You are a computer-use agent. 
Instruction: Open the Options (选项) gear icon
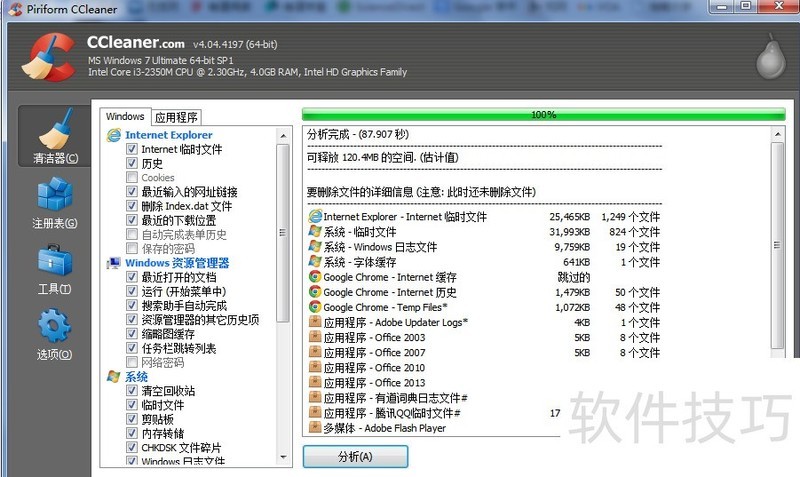pyautogui.click(x=55, y=326)
